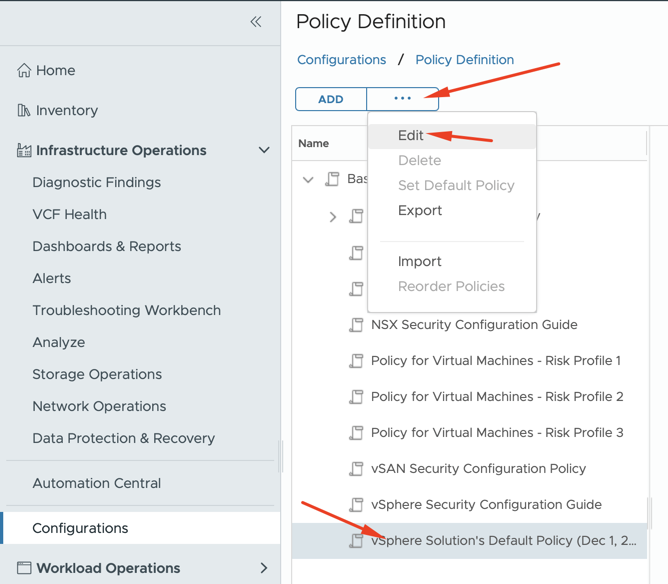Select vSphere Security Configuration Guide policy
This screenshot has width=668, height=584.
(486, 505)
